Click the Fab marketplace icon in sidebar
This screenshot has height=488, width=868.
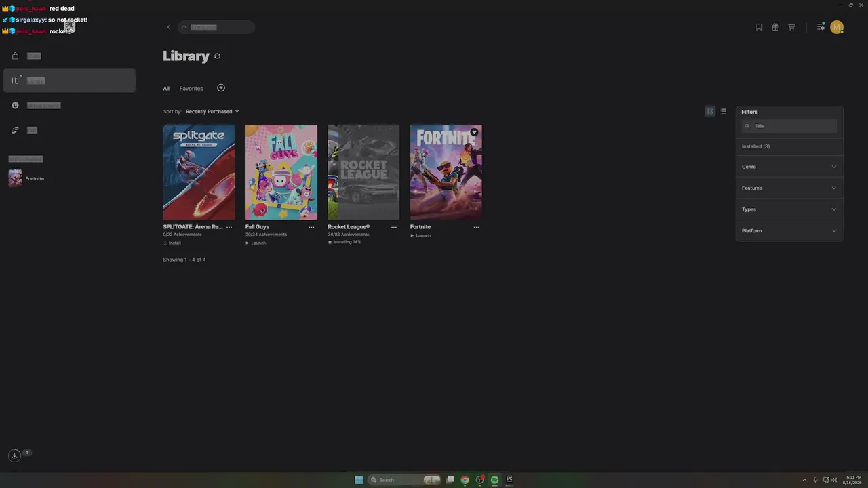click(15, 130)
